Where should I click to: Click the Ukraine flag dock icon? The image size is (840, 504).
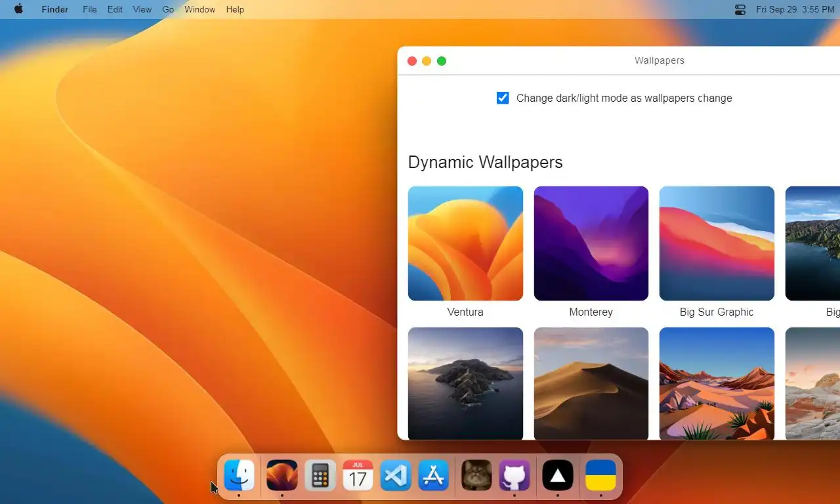600,475
